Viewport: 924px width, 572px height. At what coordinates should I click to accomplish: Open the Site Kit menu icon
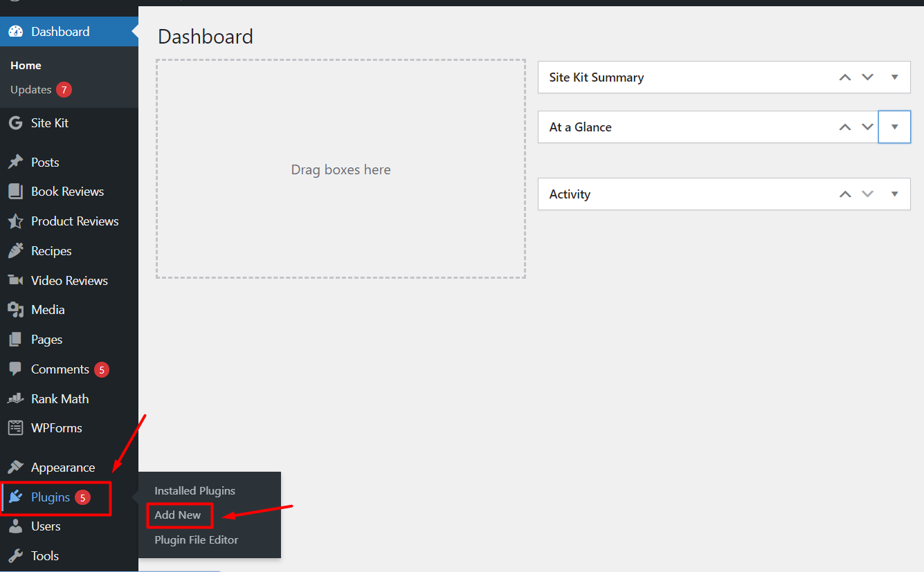point(15,122)
